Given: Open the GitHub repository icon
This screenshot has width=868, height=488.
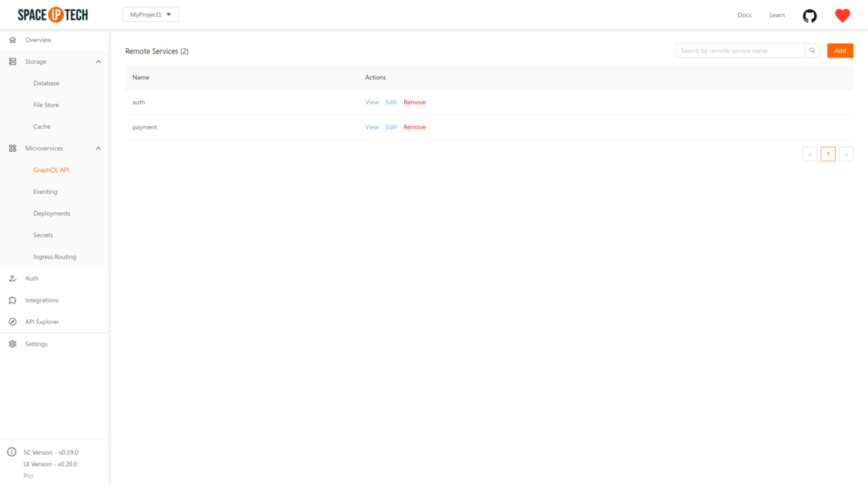Looking at the screenshot, I should coord(810,16).
